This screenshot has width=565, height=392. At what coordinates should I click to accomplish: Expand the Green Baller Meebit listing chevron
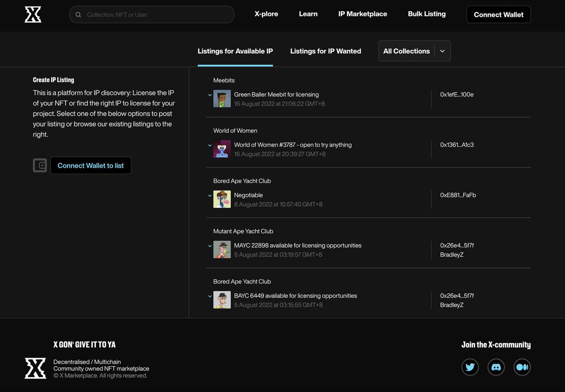tap(210, 95)
